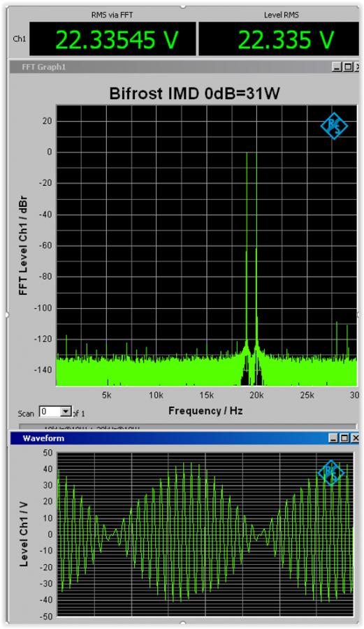Screen dimensions: 364x629
Task: Minimize the FFT Graph1 window
Action: [337, 67]
